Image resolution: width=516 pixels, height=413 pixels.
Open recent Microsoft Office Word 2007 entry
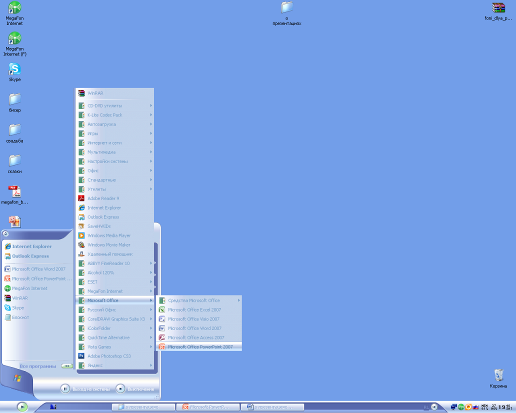point(37,269)
